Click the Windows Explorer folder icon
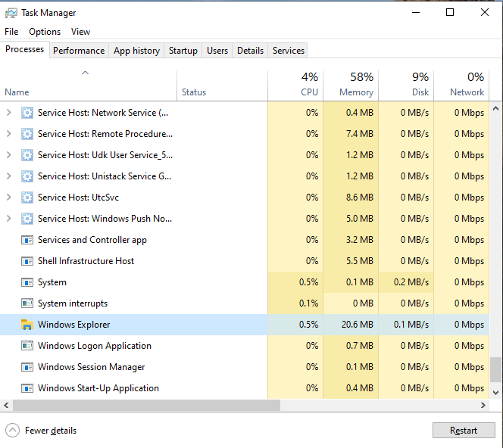This screenshot has width=503, height=448. (27, 325)
